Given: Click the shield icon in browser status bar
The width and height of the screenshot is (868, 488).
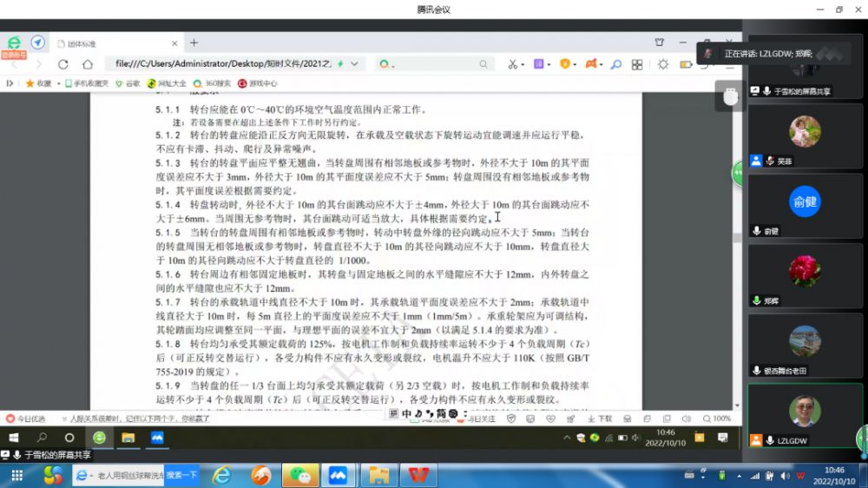Looking at the screenshot, I should coord(511,419).
